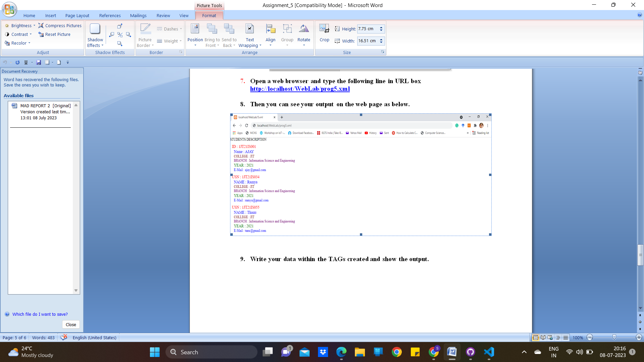Click Bring to Front
644x362 pixels.
click(x=212, y=35)
